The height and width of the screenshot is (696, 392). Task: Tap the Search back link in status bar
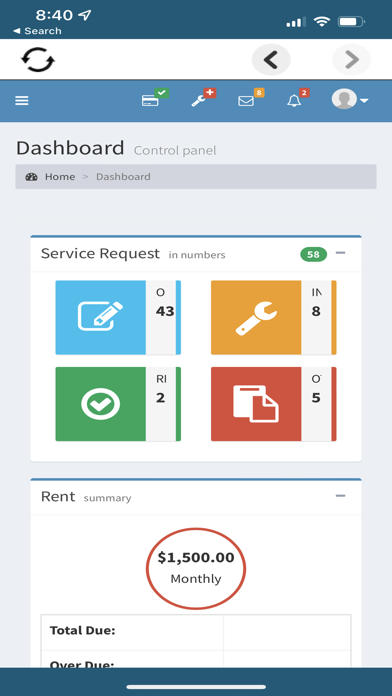(37, 31)
